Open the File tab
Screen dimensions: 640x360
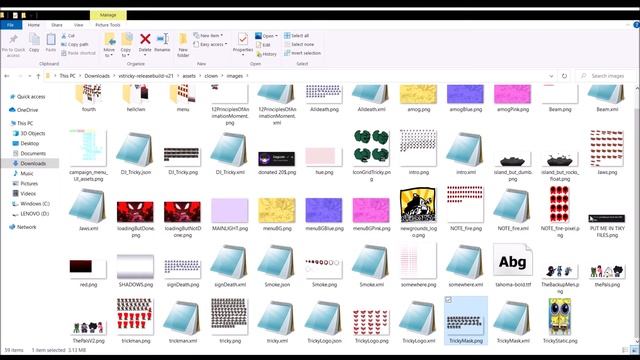pos(11,25)
